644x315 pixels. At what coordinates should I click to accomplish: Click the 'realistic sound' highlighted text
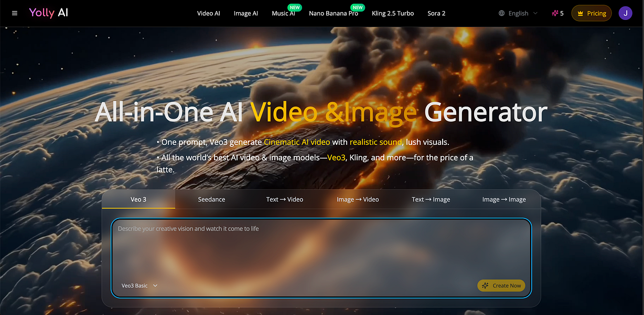(x=376, y=142)
